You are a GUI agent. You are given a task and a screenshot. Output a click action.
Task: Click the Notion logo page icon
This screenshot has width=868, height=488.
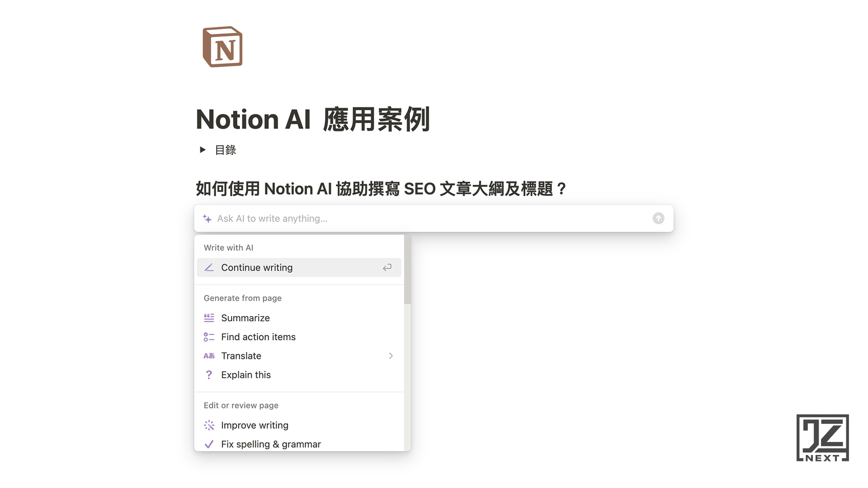coord(222,47)
